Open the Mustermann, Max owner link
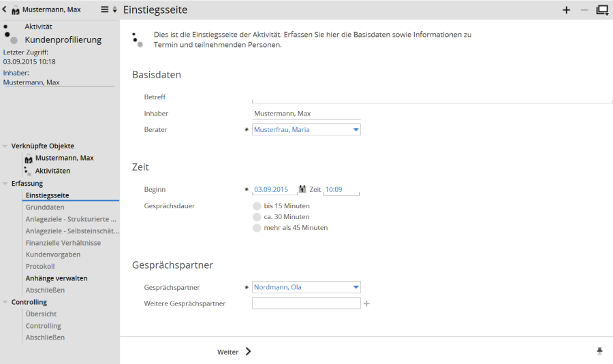Viewport: 613px width, 364px height. (x=31, y=82)
